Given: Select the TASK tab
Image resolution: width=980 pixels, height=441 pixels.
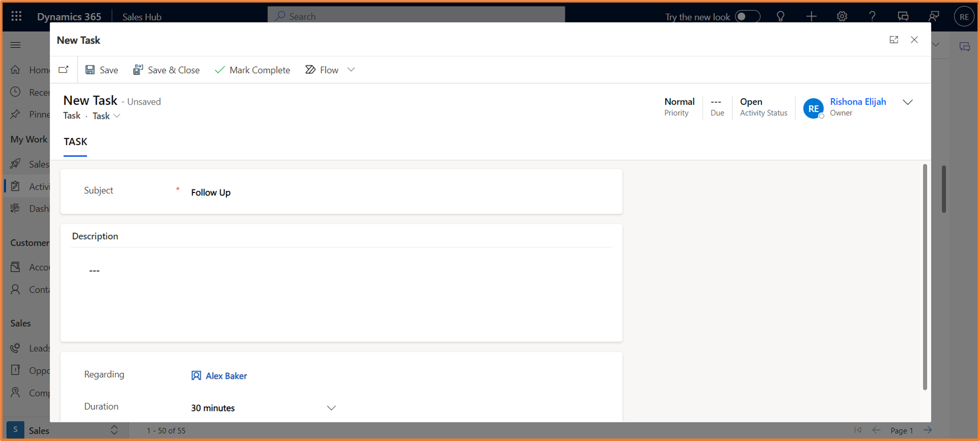Looking at the screenshot, I should [75, 142].
